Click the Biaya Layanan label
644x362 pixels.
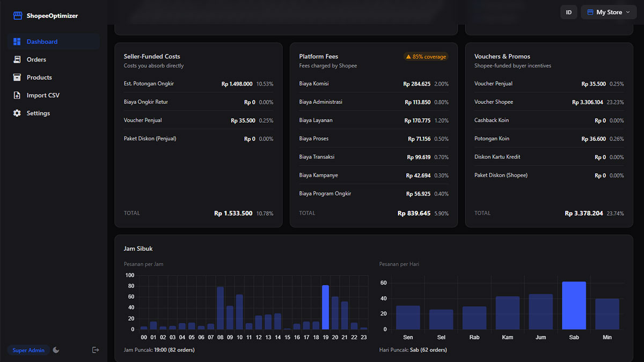point(316,120)
